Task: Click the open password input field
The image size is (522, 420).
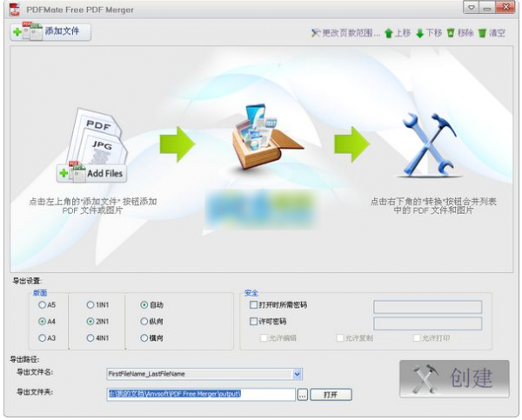Action: [x=428, y=307]
